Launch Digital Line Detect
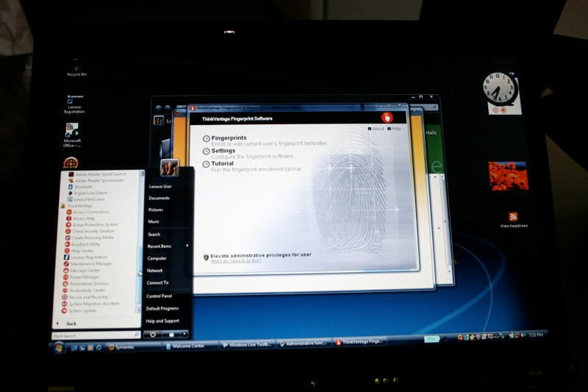 click(x=87, y=193)
